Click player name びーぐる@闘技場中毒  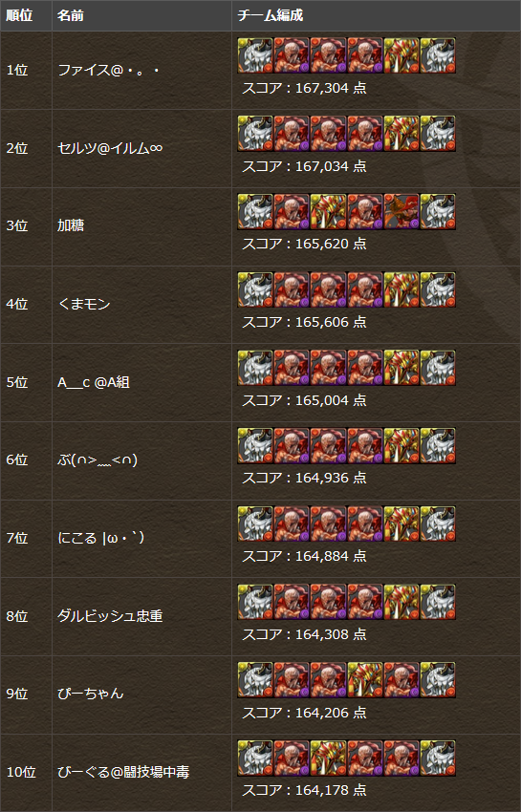[123, 772]
